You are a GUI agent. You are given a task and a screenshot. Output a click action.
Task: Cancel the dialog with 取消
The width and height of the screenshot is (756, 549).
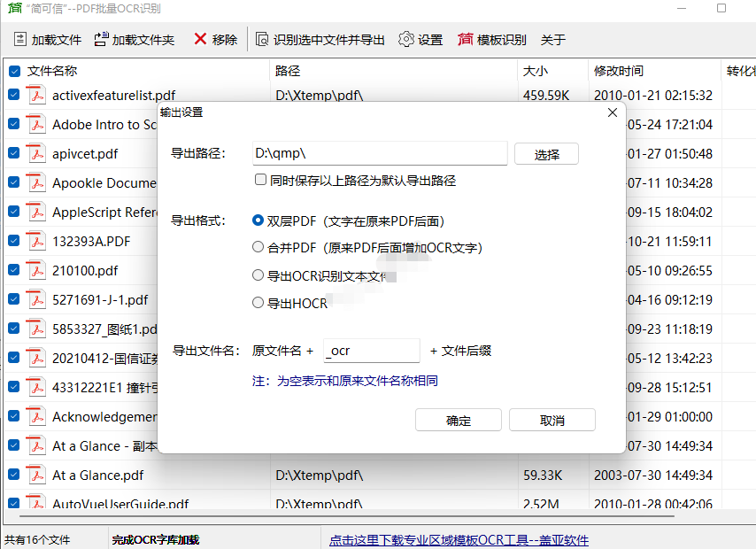click(552, 421)
